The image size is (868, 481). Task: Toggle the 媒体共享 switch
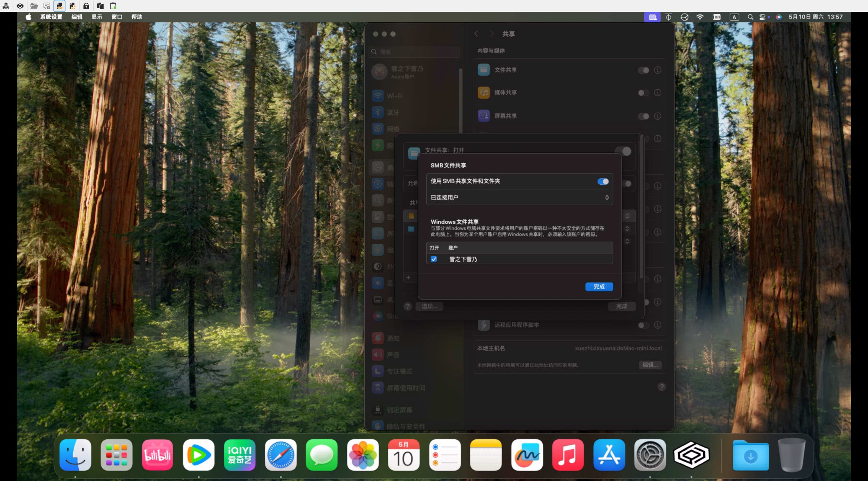643,93
